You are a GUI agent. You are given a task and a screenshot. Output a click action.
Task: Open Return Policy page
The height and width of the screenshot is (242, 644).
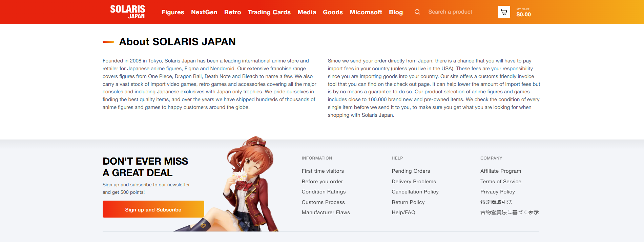click(408, 202)
